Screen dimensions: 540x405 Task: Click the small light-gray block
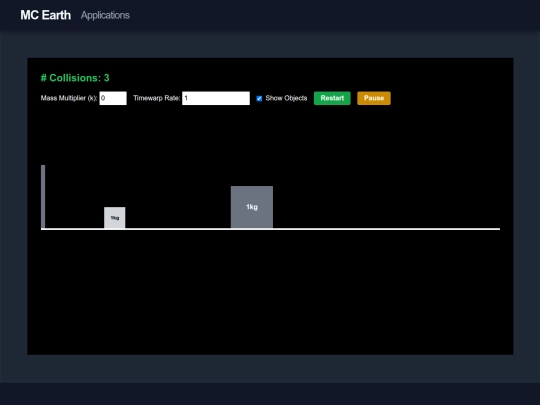coord(115,218)
